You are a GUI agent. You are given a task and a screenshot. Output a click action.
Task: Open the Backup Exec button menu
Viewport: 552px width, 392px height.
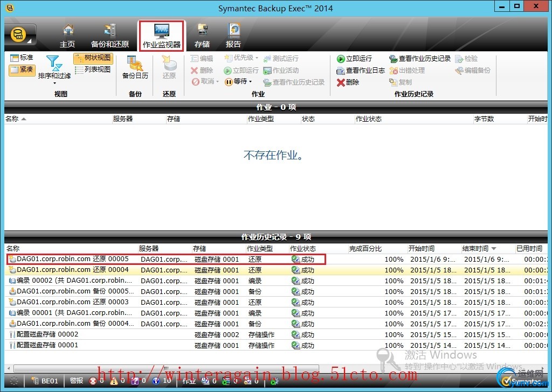pos(20,35)
